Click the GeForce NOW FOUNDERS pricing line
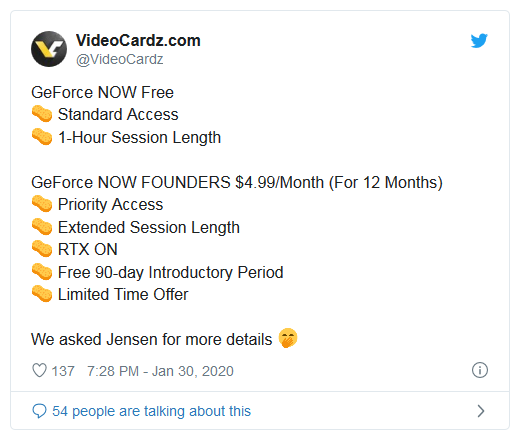519x441 pixels. click(237, 183)
